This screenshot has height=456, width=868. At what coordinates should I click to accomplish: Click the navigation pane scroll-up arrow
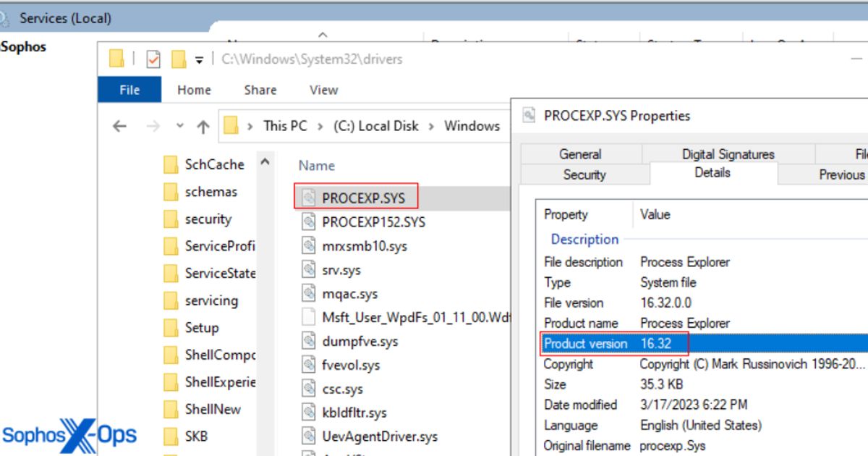(265, 163)
